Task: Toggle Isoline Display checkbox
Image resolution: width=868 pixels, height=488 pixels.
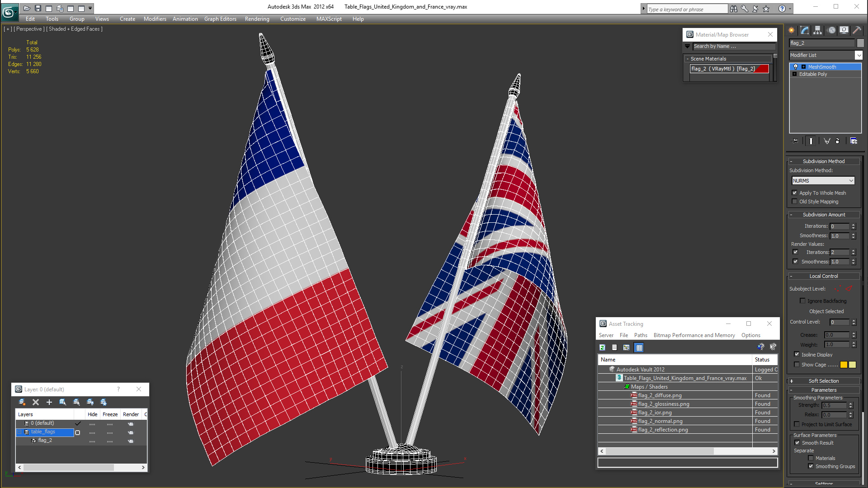Action: (797, 355)
